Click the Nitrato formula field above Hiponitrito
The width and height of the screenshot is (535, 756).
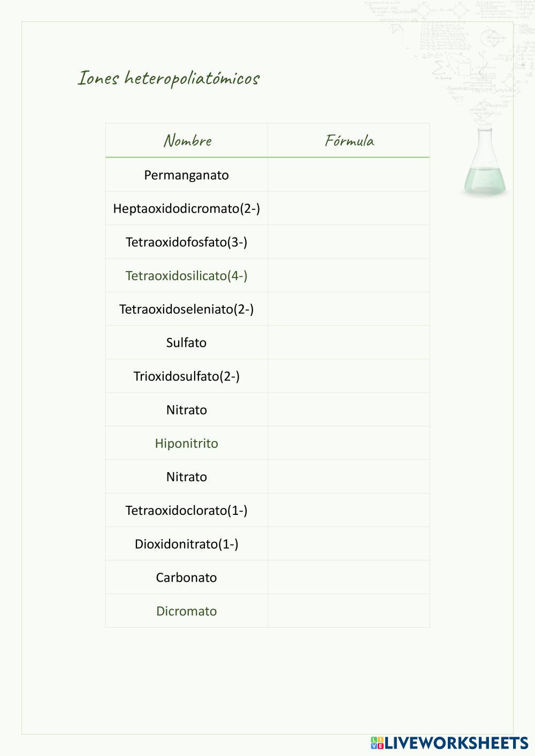point(348,410)
